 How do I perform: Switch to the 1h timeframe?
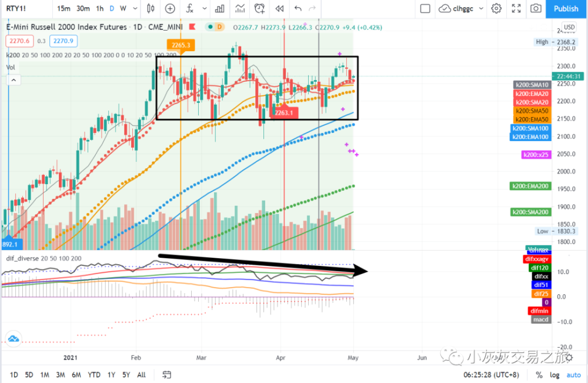pos(100,8)
